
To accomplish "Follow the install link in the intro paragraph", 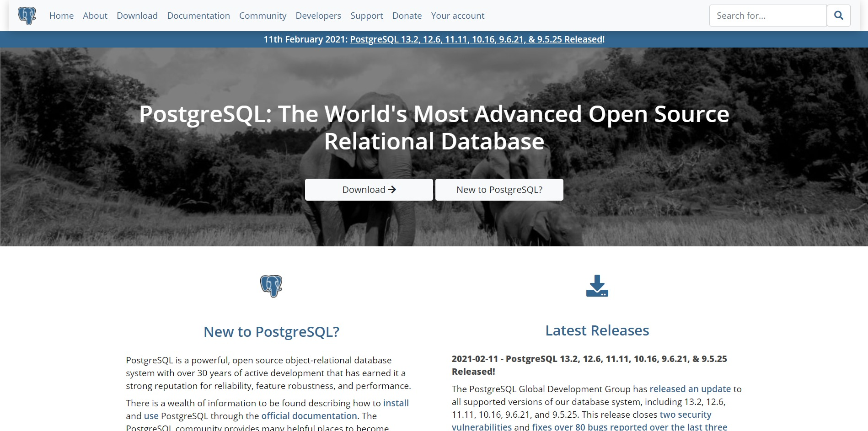I will click(x=396, y=403).
